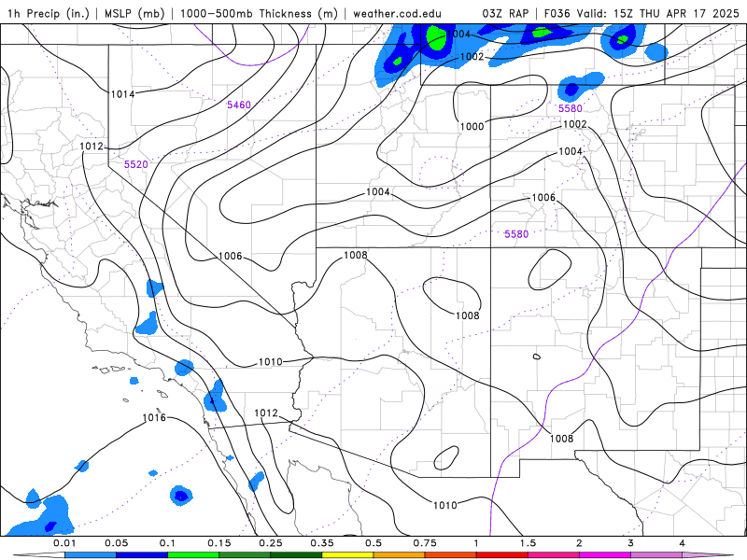Click the 0.01 legend tick label
Image resolution: width=747 pixels, height=560 pixels.
pyautogui.click(x=64, y=543)
